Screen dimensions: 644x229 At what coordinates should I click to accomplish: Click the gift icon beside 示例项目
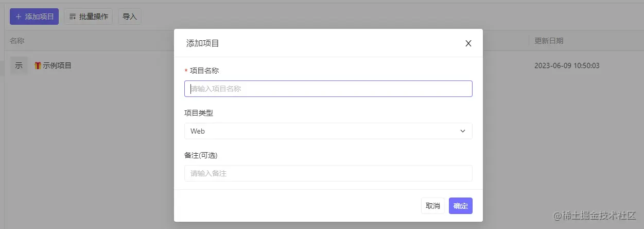(x=38, y=66)
